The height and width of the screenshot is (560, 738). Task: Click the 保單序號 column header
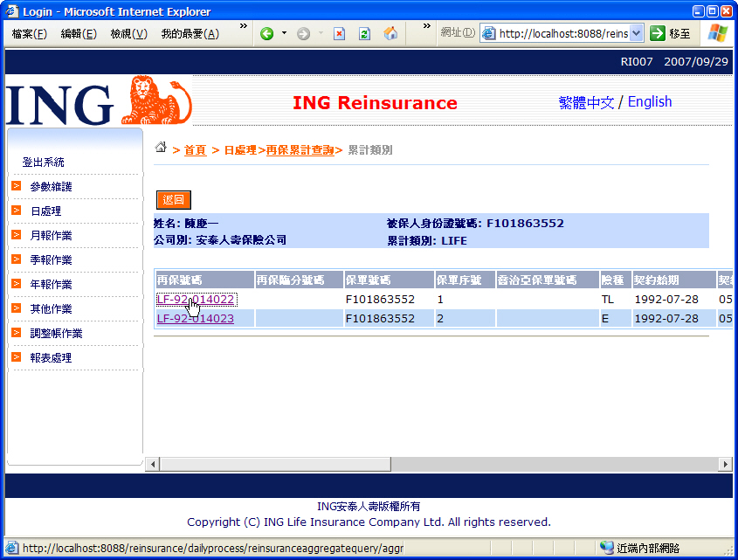click(465, 280)
